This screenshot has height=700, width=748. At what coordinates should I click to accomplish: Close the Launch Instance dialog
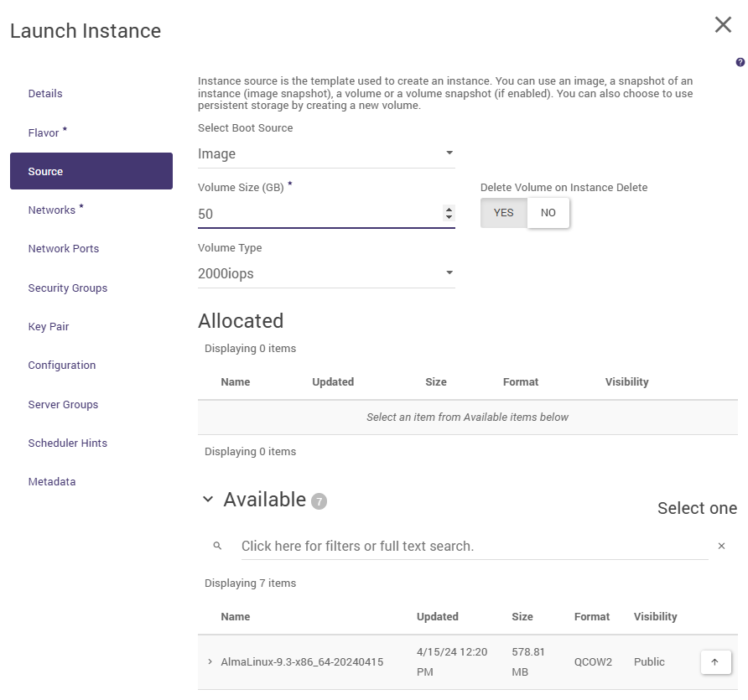(x=723, y=25)
